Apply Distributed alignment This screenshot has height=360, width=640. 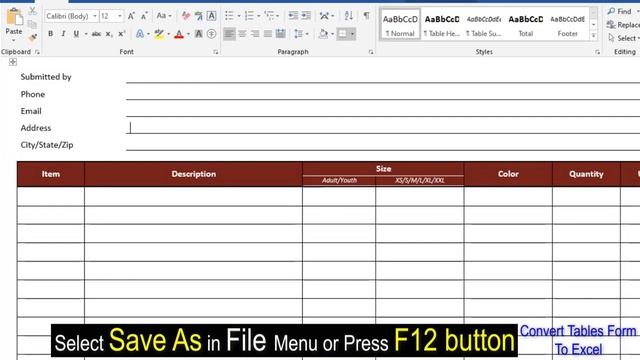coord(280,34)
